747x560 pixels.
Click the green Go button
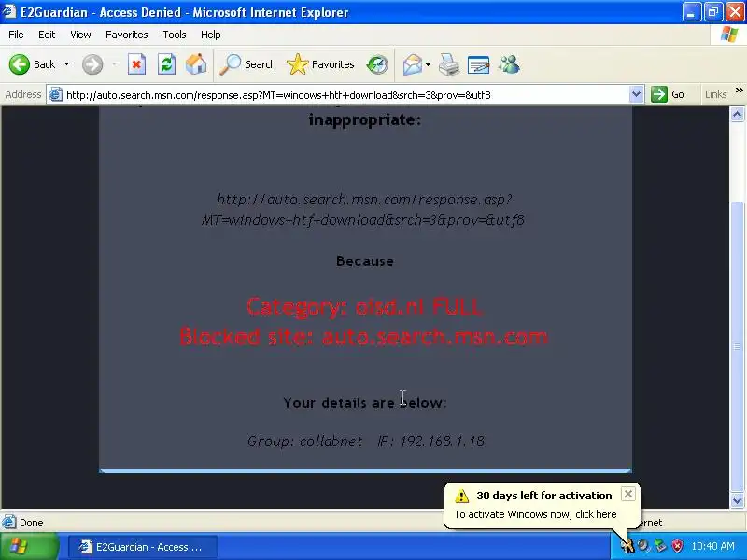coord(668,94)
